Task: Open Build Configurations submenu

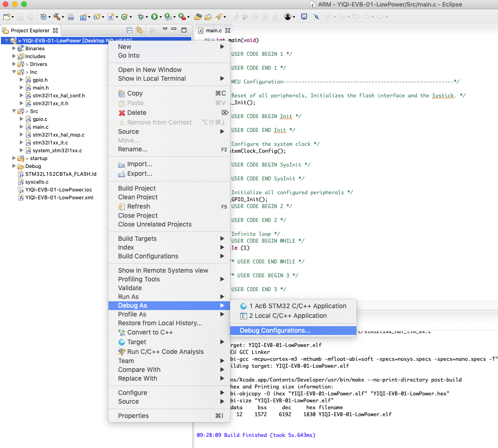Action: point(169,256)
